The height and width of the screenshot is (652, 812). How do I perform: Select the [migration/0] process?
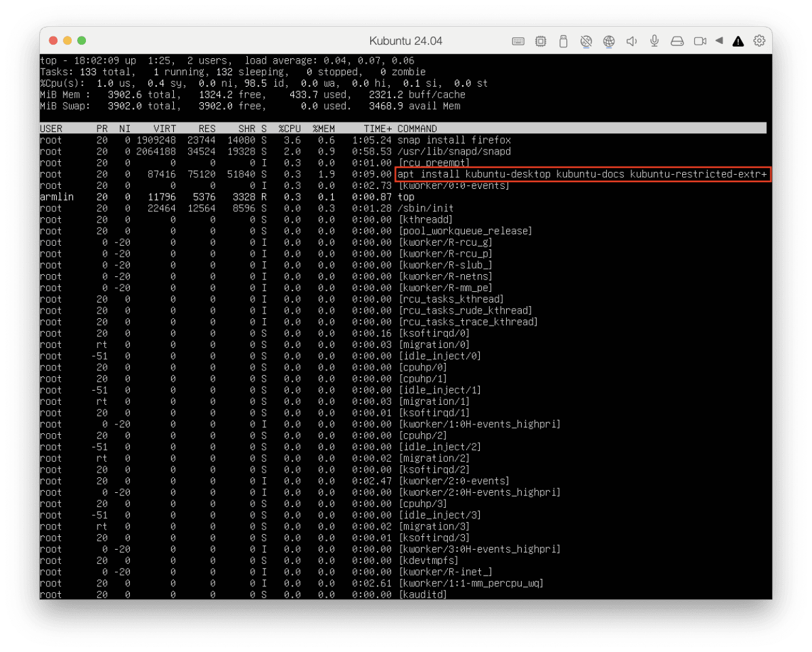click(434, 345)
